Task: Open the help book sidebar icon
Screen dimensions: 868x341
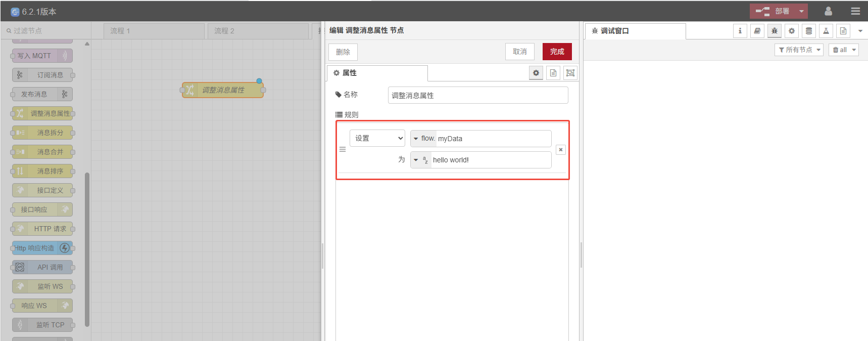Action: [757, 31]
